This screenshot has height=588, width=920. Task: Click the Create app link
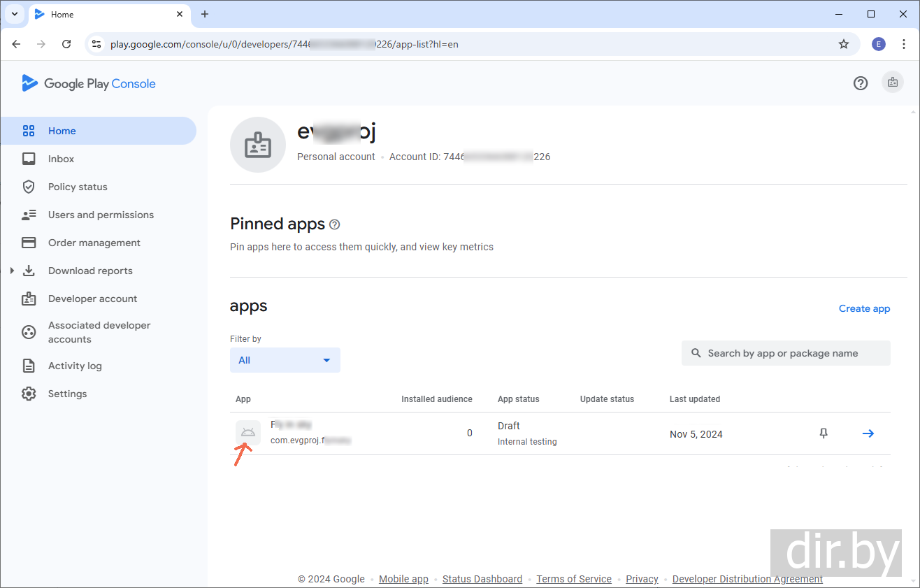864,308
